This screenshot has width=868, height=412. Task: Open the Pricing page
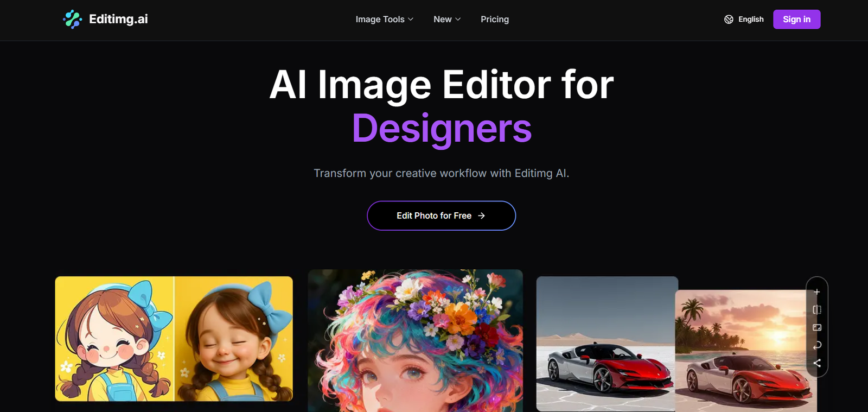pos(494,20)
